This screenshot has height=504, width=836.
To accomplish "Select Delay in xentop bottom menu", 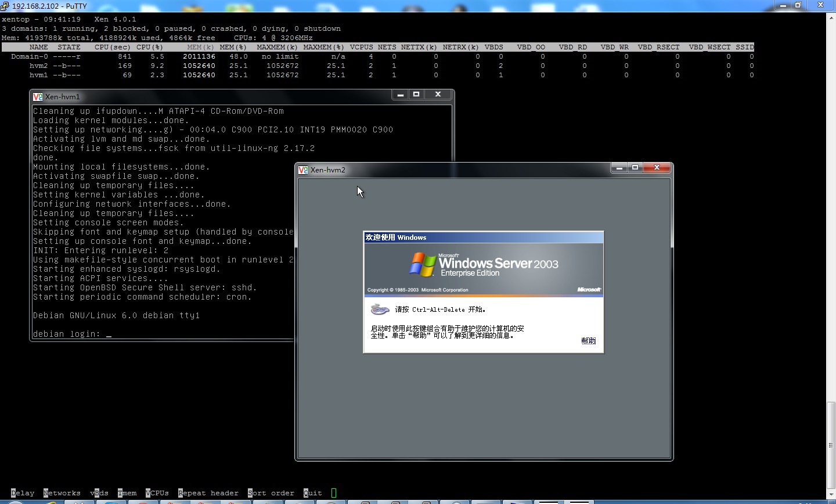I will point(23,493).
